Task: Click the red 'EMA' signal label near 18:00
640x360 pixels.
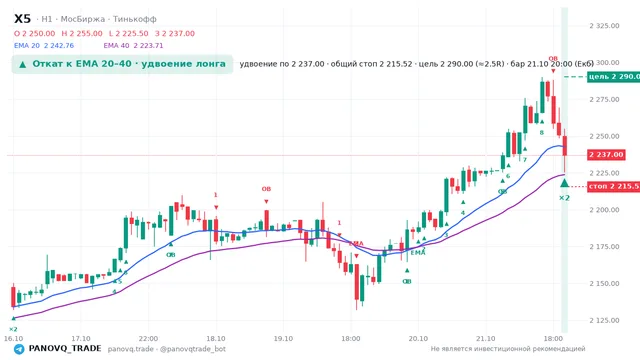Action: point(356,244)
